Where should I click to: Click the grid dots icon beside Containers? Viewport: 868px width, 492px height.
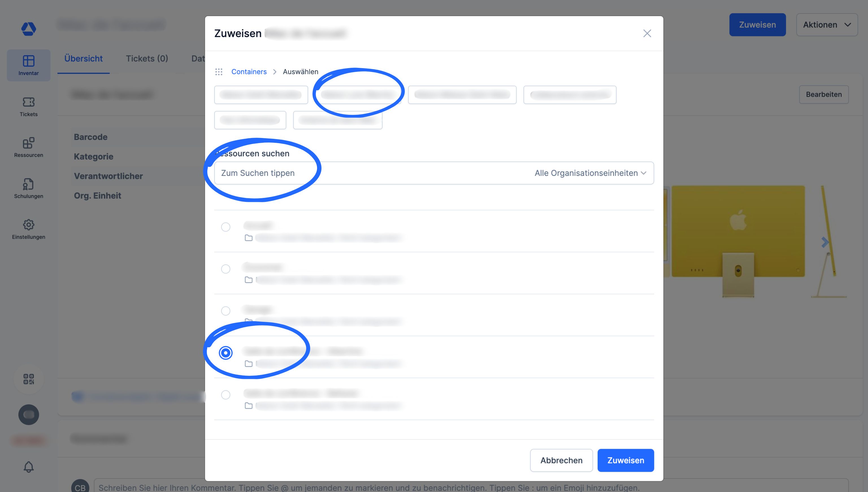point(219,72)
